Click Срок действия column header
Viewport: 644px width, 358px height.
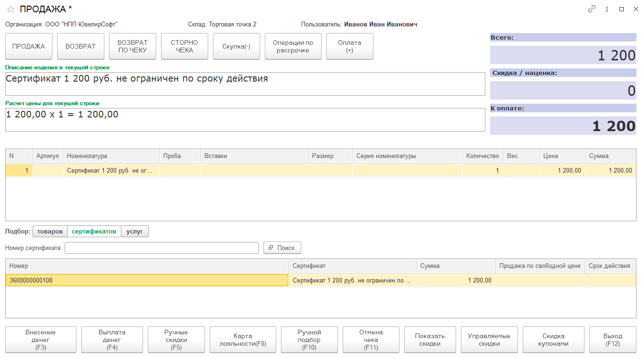(x=610, y=266)
